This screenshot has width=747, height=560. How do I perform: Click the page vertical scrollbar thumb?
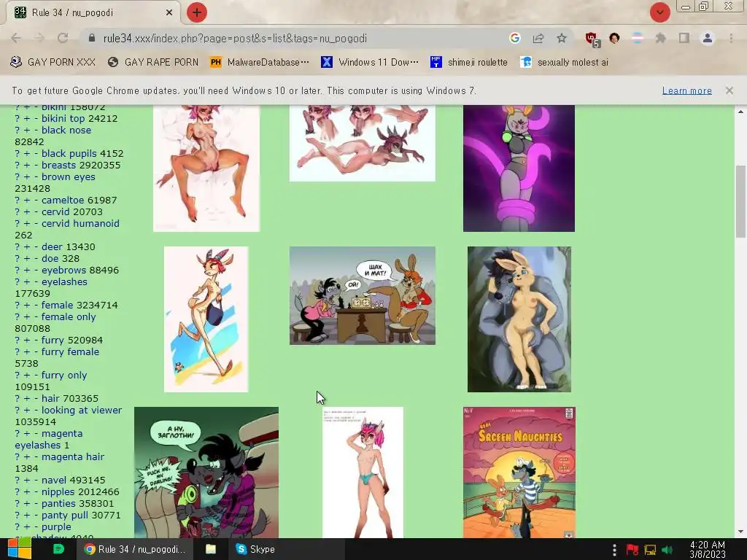pyautogui.click(x=740, y=201)
